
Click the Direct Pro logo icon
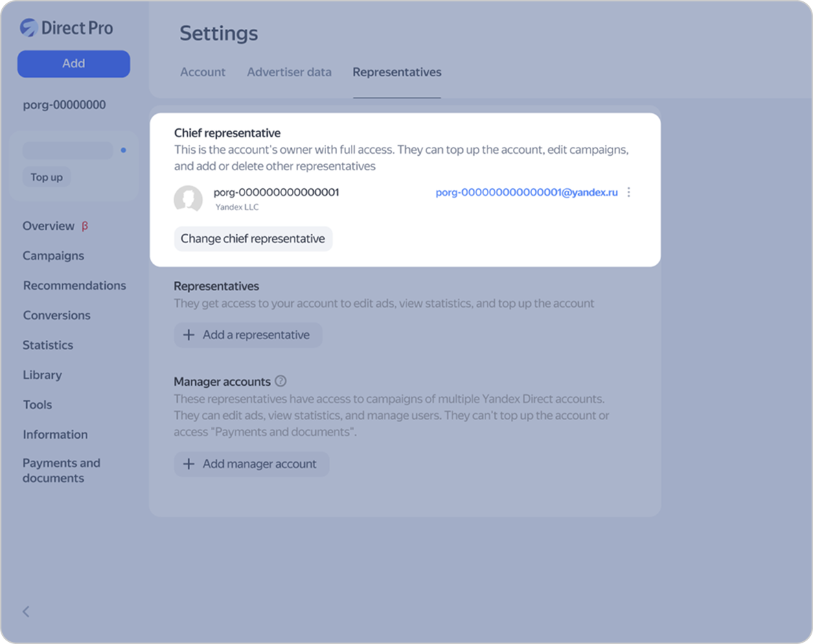pyautogui.click(x=28, y=27)
